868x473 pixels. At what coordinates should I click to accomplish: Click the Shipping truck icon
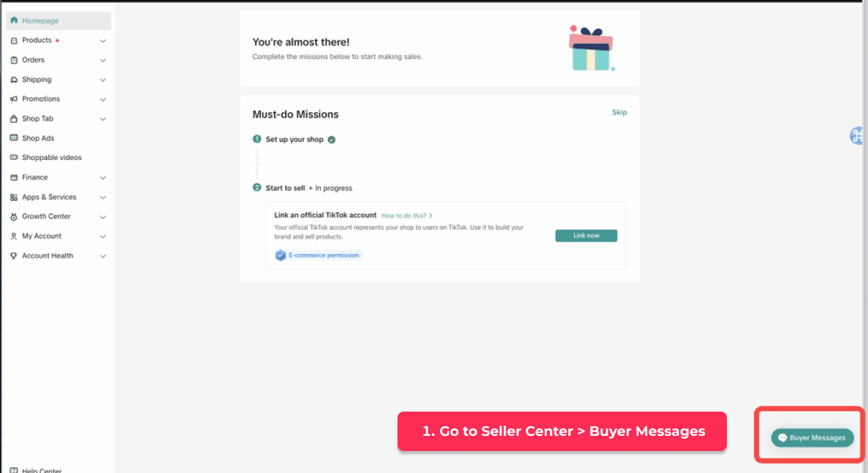tap(14, 80)
